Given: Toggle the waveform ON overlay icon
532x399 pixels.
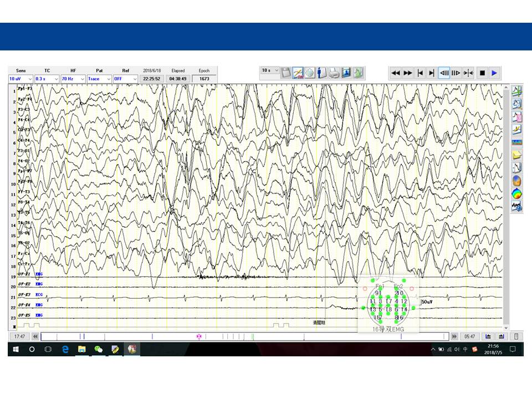Looking at the screenshot, I should [298, 73].
